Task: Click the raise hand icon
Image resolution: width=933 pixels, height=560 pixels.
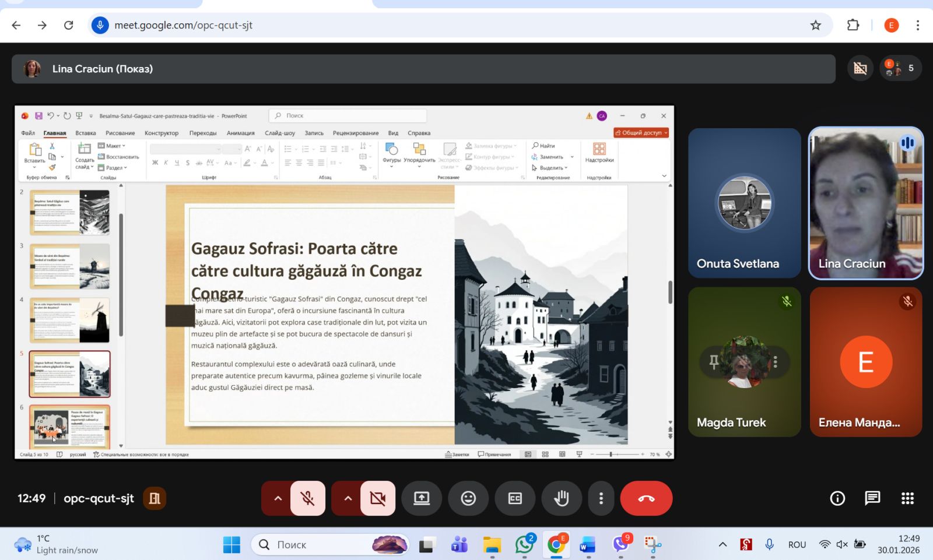Action: 562,498
